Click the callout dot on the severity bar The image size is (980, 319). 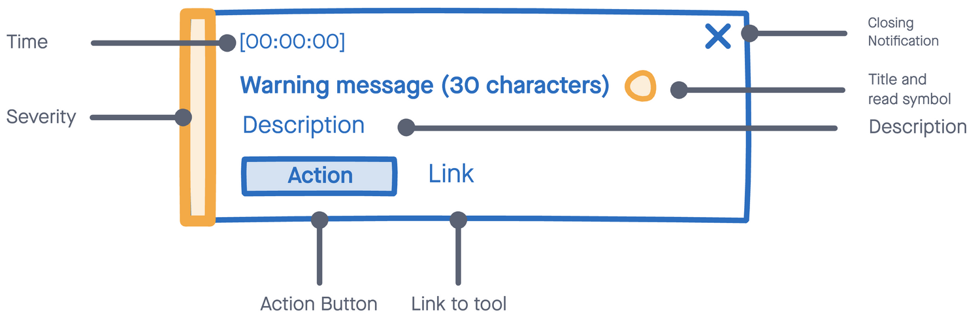coord(184,118)
